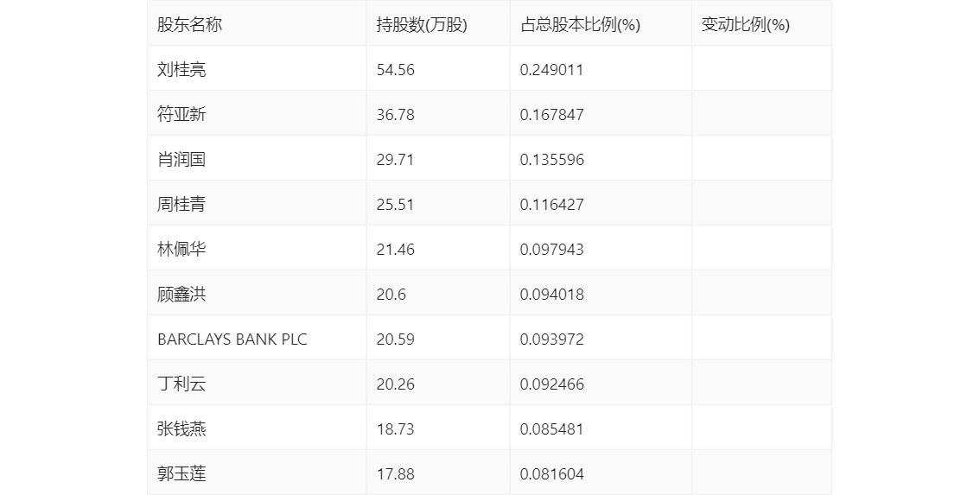Click the ratio value 0.135596
The height and width of the screenshot is (495, 980).
click(552, 159)
